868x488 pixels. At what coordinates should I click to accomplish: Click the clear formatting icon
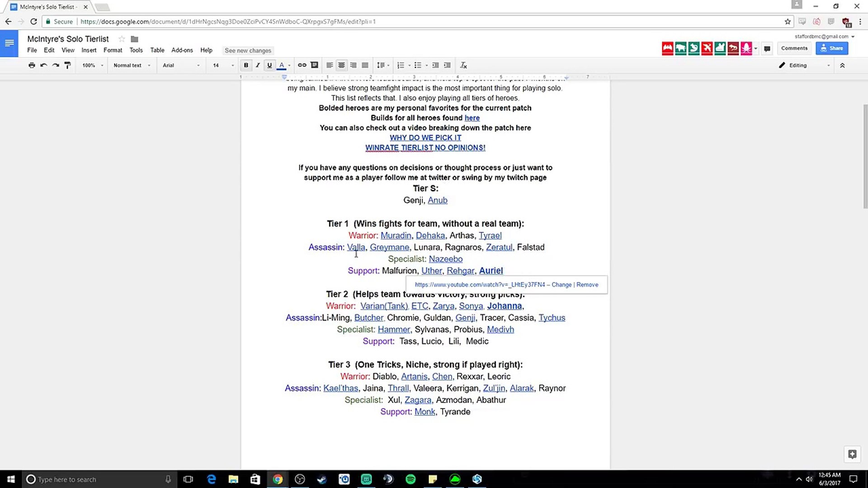point(463,65)
